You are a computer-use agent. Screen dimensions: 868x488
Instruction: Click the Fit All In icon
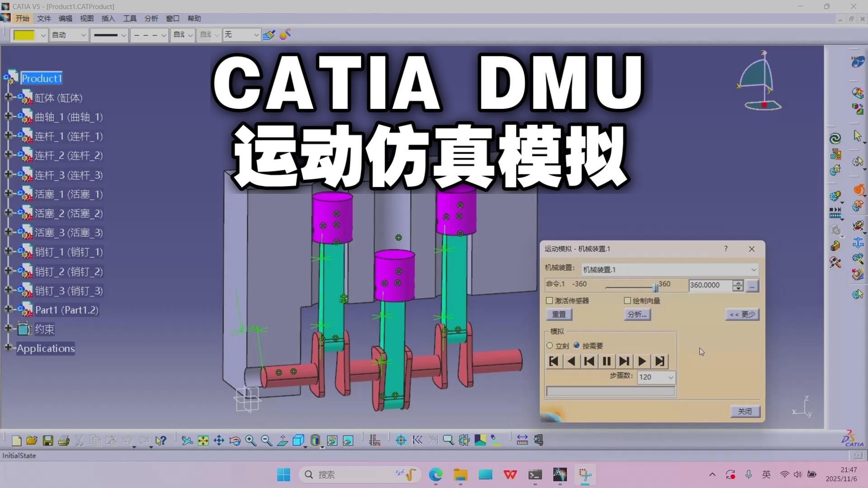203,441
